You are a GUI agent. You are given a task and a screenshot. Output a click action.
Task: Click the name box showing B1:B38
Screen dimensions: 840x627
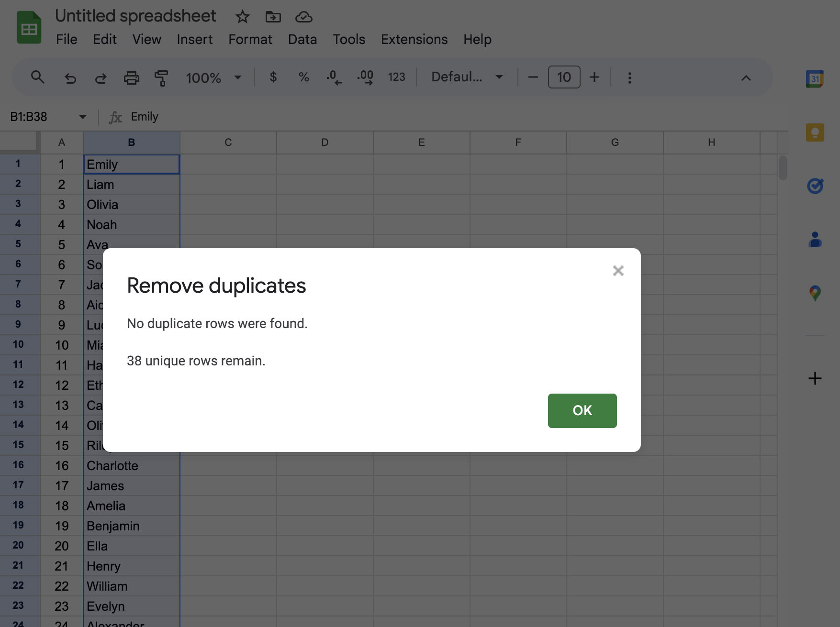41,117
